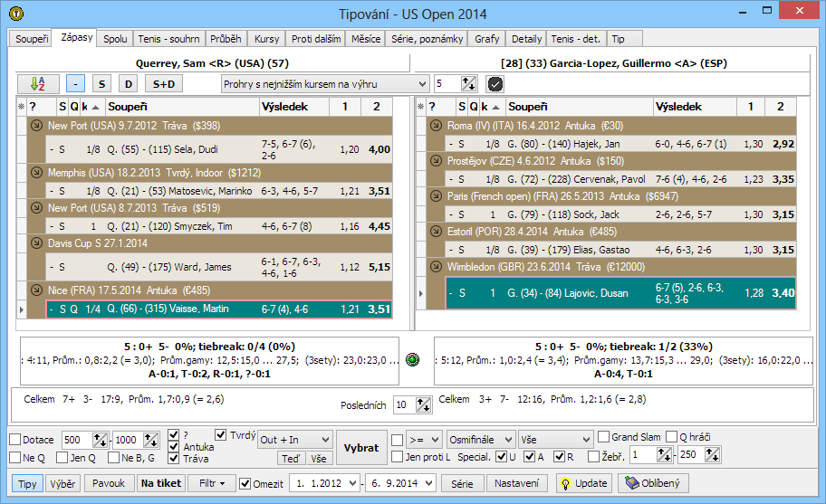Image resolution: width=826 pixels, height=504 pixels.
Task: Collapse the Estoril 28.4.2014 group
Action: tap(436, 231)
